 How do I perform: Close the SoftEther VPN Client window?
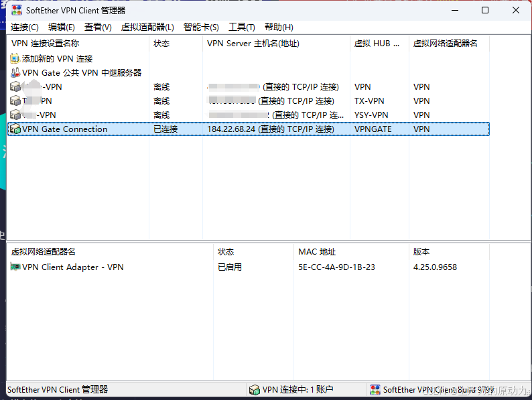pos(516,10)
